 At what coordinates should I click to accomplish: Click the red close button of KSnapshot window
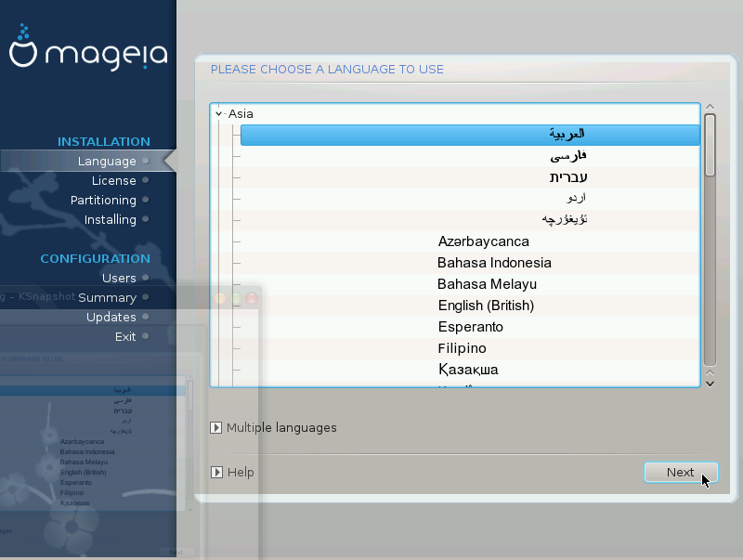pyautogui.click(x=252, y=298)
